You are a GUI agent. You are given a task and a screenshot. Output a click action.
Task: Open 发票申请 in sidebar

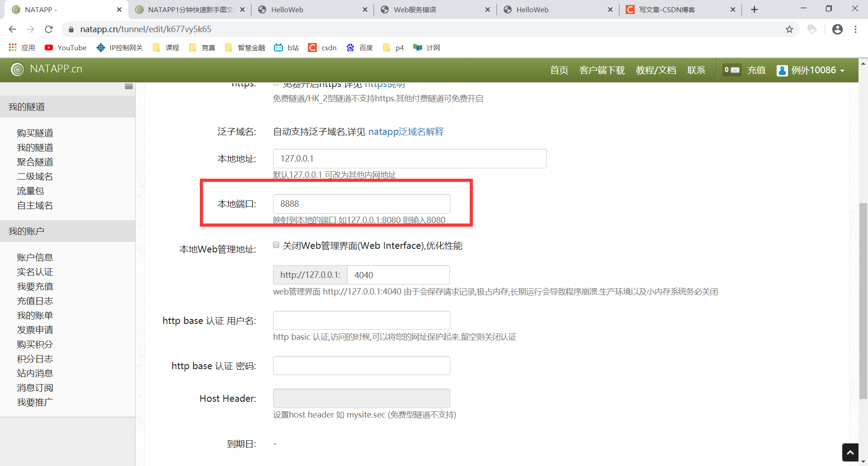(x=35, y=330)
